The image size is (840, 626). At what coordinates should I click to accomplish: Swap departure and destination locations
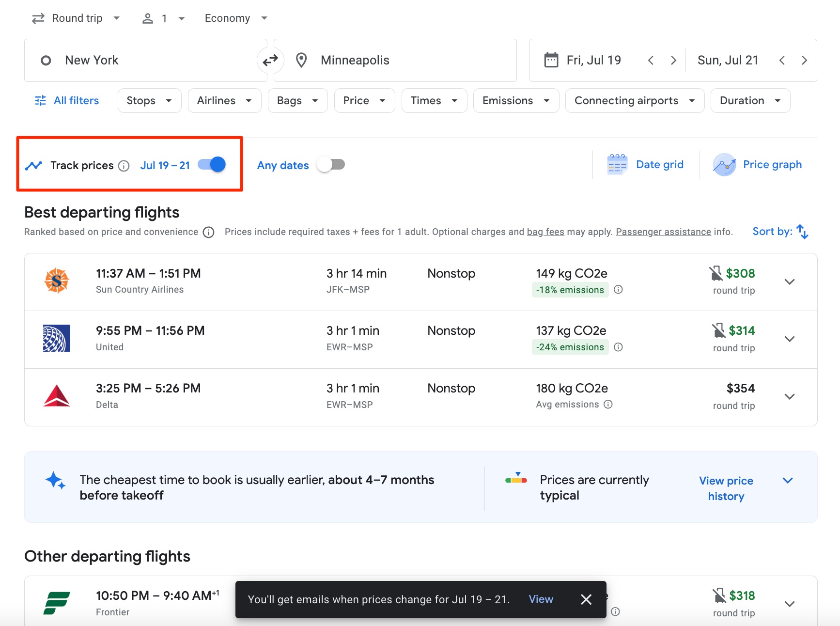(270, 60)
